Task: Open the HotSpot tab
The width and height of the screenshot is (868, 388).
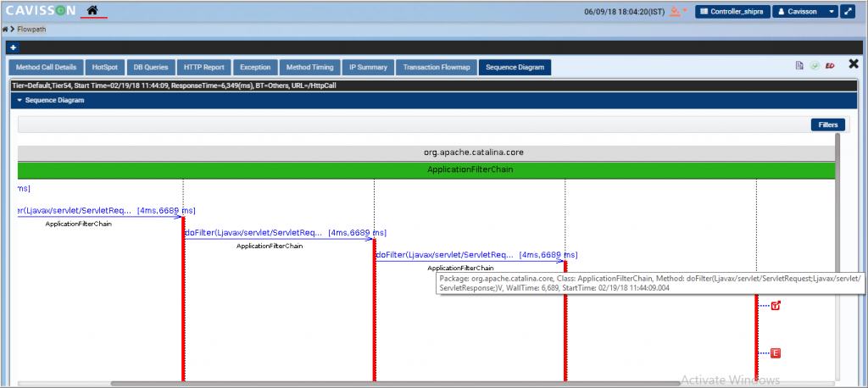Action: pyautogui.click(x=105, y=68)
